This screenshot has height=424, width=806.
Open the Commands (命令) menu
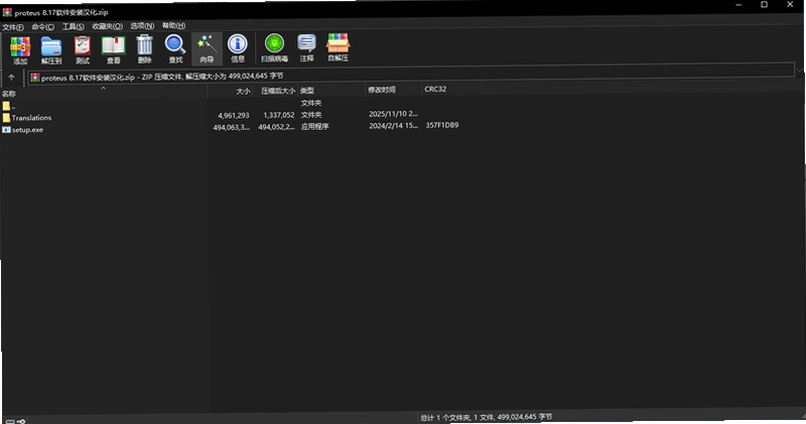(x=43, y=27)
